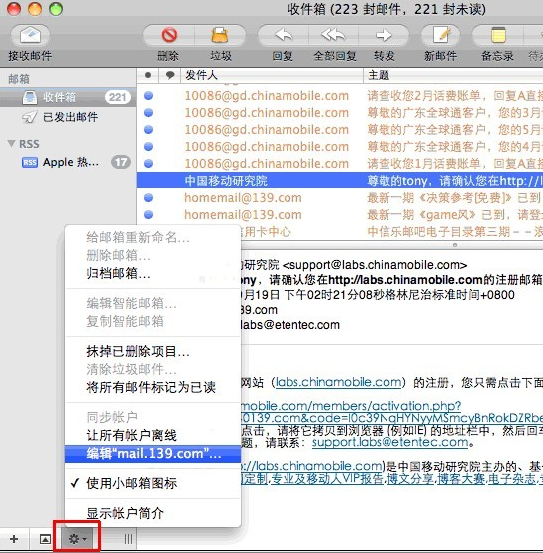Choose Archive Mailbox (归档邮箱...) menu item

click(153, 273)
